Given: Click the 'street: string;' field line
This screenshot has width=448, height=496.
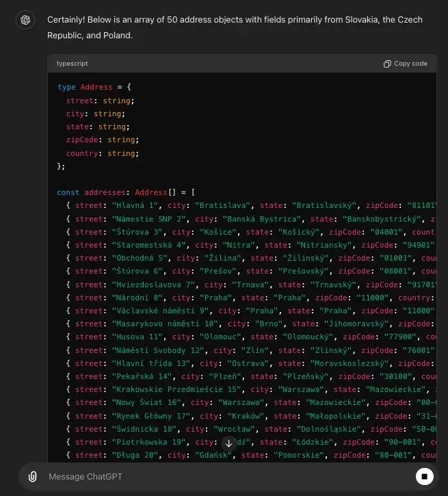Looking at the screenshot, I should [x=100, y=101].
